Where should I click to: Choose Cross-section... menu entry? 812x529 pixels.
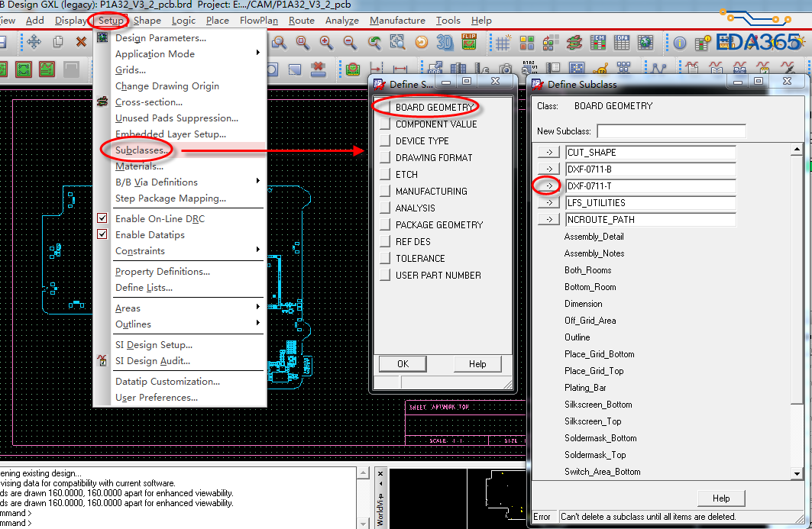pos(149,102)
